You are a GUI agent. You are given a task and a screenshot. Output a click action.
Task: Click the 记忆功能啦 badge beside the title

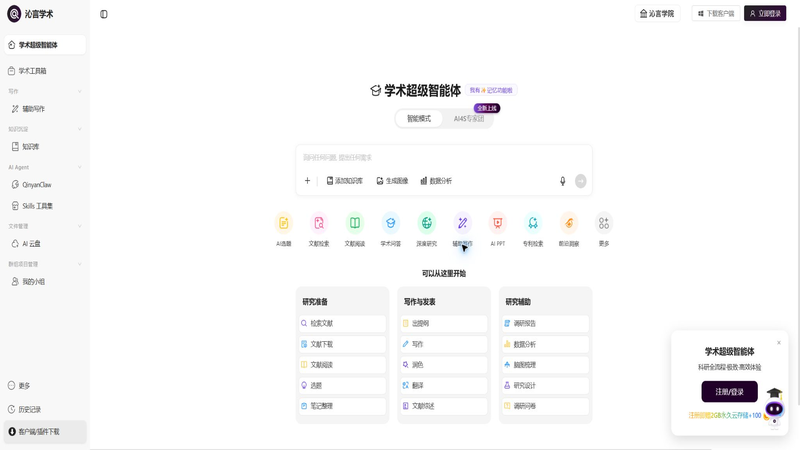[x=491, y=90]
